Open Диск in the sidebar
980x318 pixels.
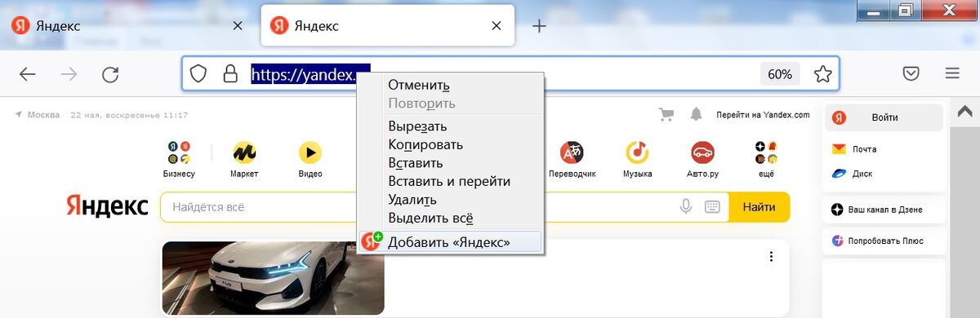852,173
